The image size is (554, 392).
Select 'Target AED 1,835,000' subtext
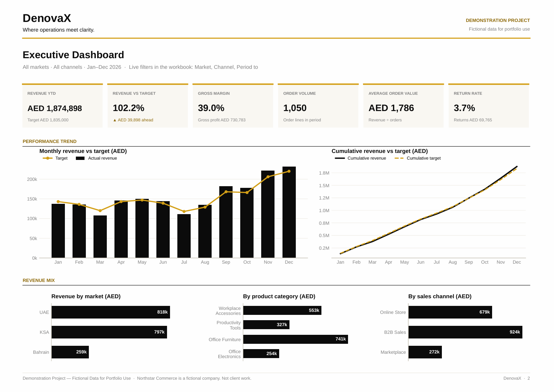coord(48,120)
